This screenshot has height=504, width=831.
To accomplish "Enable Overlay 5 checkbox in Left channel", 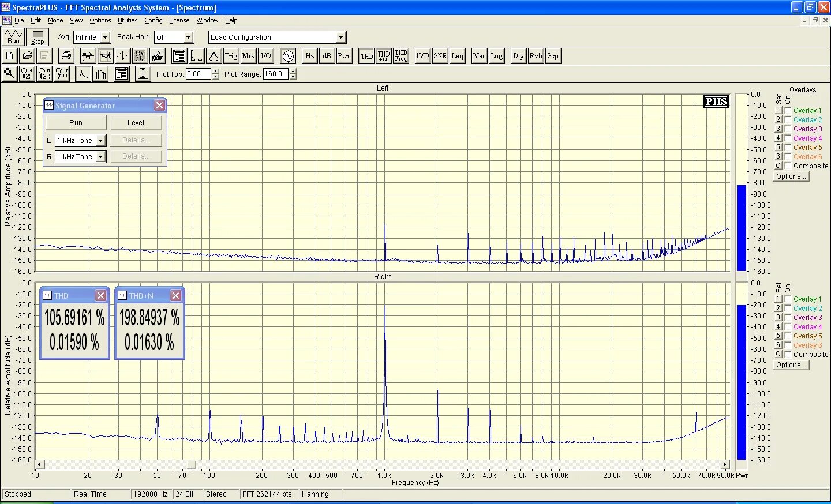I will tap(788, 147).
